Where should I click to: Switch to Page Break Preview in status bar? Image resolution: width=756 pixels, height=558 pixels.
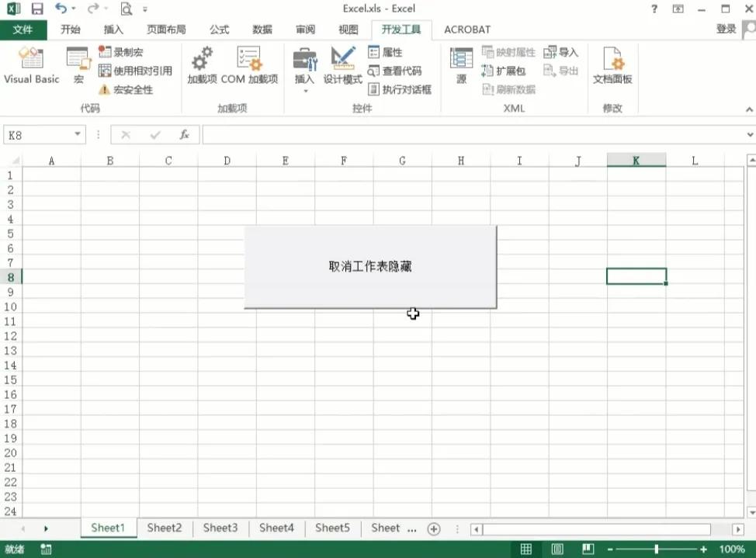pyautogui.click(x=588, y=549)
